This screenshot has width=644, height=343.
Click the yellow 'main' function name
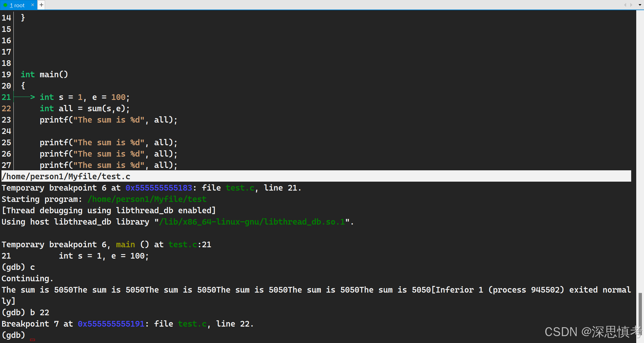(125, 245)
